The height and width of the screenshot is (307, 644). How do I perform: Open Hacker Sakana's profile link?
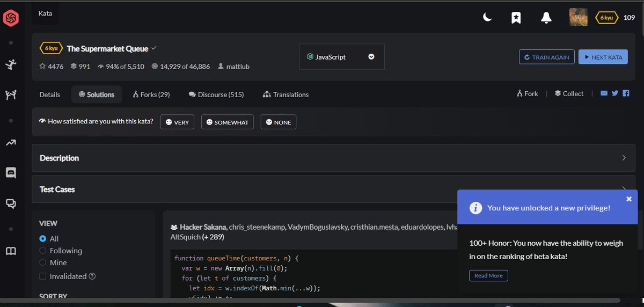tap(203, 227)
